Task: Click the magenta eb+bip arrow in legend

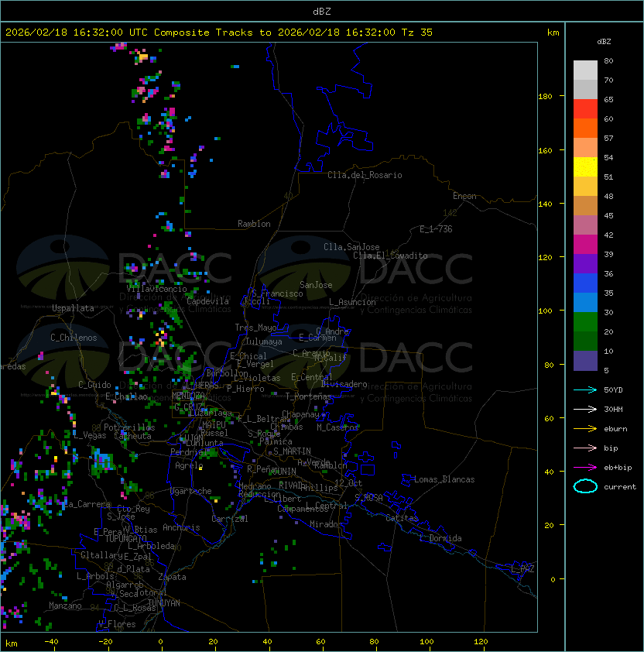Action: pyautogui.click(x=585, y=468)
